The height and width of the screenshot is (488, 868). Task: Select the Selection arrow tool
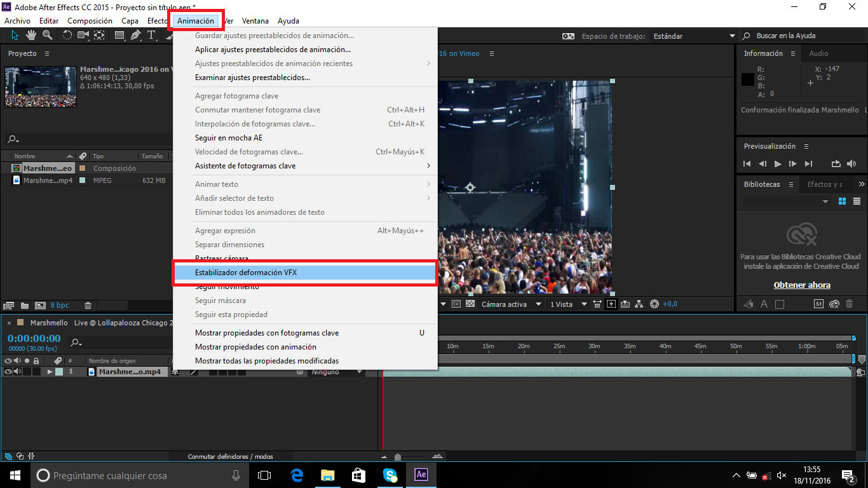15,35
